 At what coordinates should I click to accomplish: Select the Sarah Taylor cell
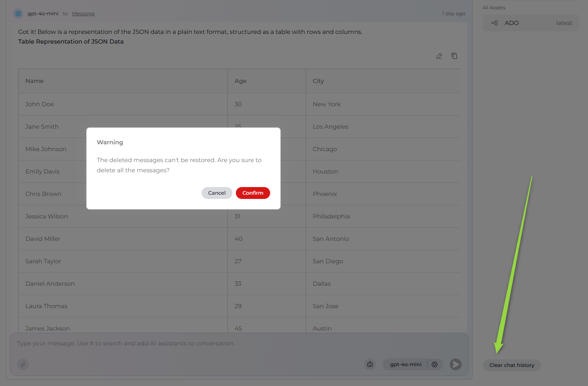coord(123,261)
